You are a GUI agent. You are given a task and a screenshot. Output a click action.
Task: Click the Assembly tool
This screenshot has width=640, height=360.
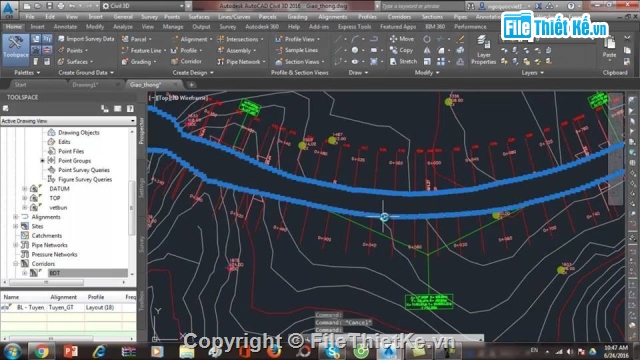[237, 51]
